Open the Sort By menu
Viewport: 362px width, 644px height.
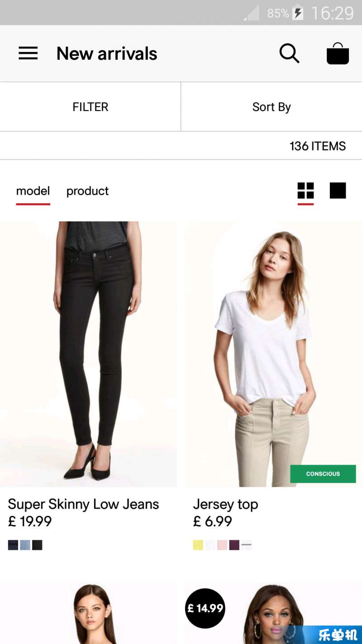(x=271, y=107)
